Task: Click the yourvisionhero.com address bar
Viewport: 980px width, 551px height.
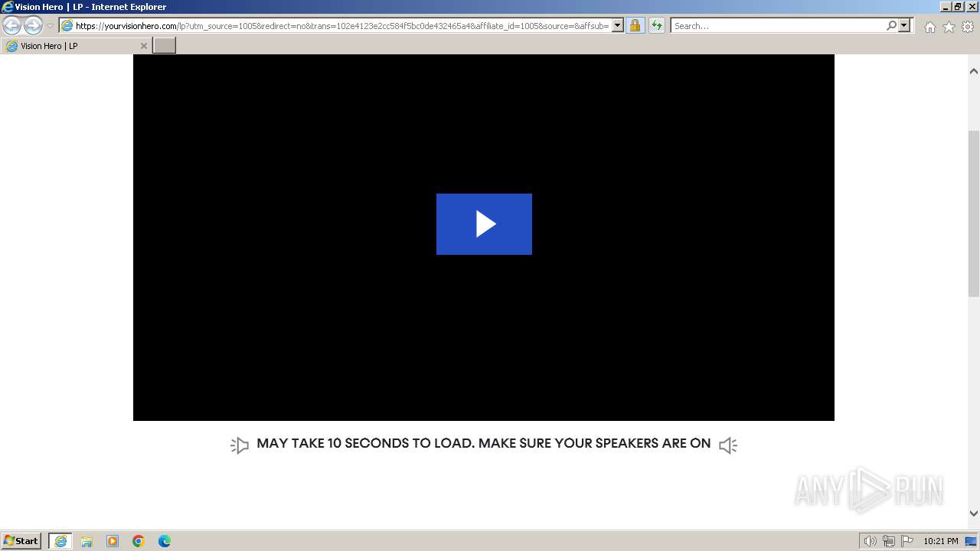Action: (x=341, y=25)
